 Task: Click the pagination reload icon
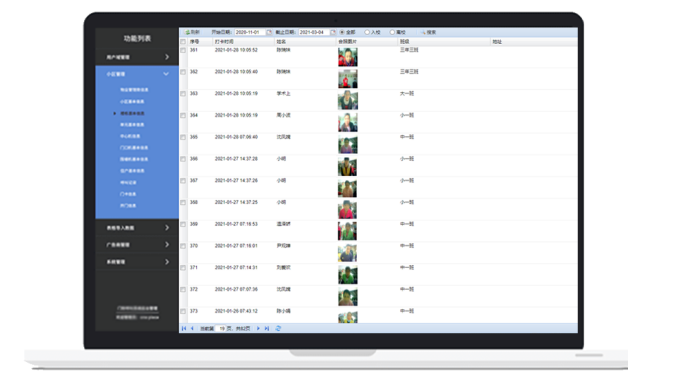278,328
